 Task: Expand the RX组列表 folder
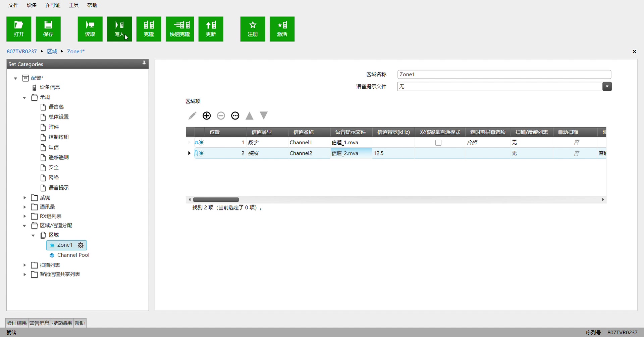(24, 216)
